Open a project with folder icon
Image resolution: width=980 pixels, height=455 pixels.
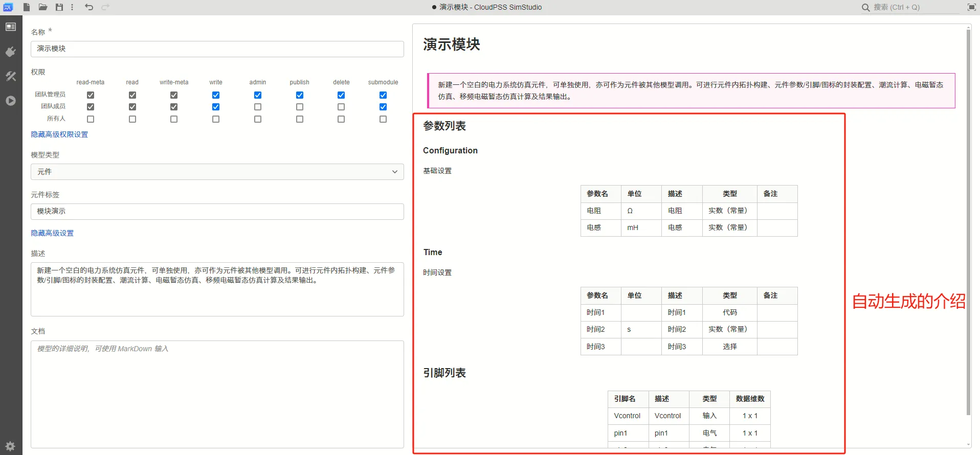(x=43, y=7)
